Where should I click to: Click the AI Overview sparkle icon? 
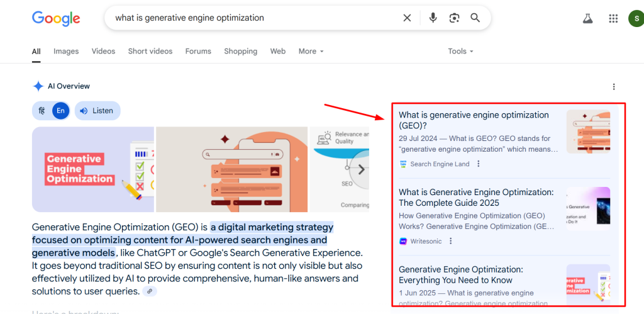38,86
